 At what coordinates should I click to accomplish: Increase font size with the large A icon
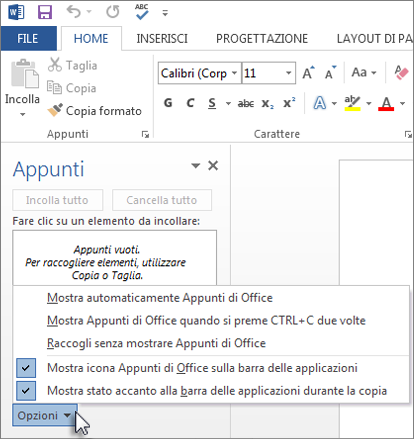[308, 73]
